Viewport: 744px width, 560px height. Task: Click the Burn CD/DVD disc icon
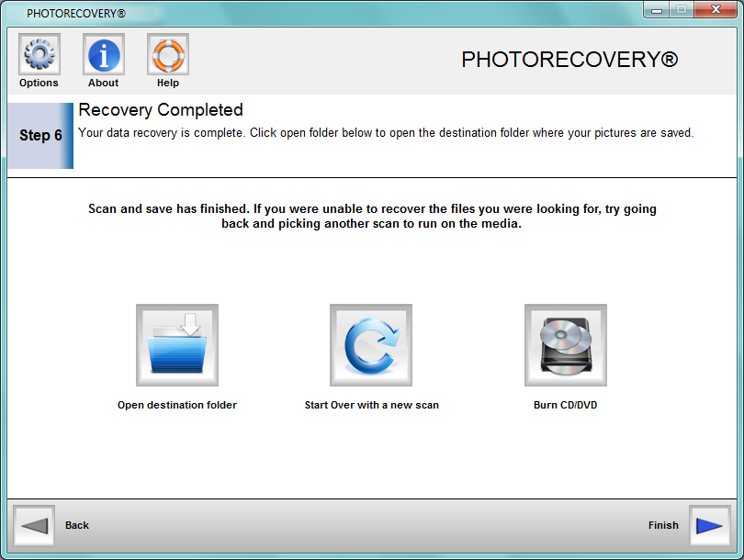pos(566,345)
